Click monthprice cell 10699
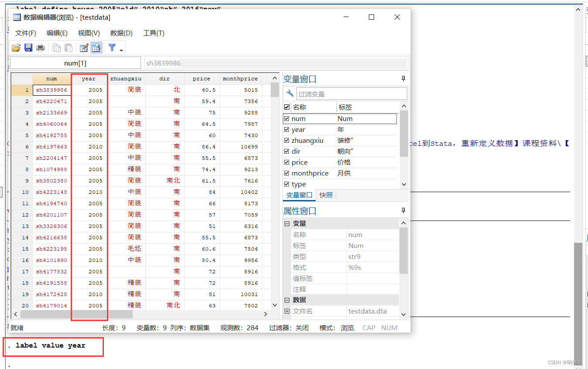Viewport: 588px width, 369px height. tap(241, 147)
